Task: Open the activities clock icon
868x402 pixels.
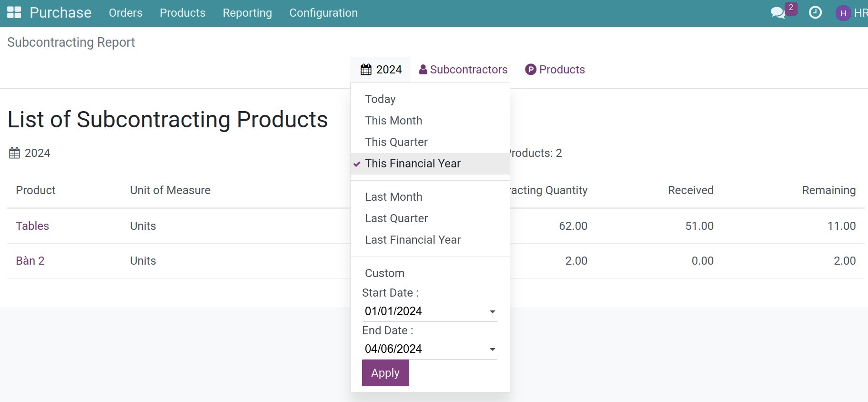Action: (815, 13)
